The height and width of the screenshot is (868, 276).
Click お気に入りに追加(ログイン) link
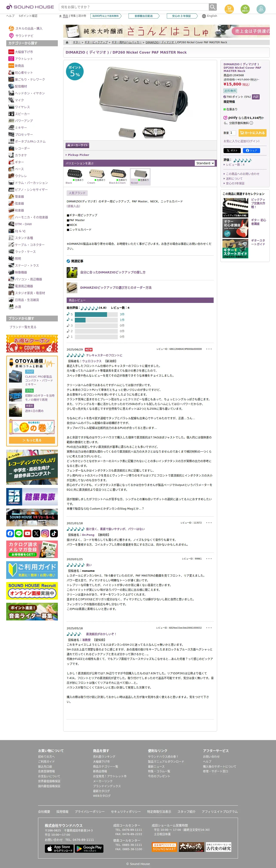(x=242, y=141)
